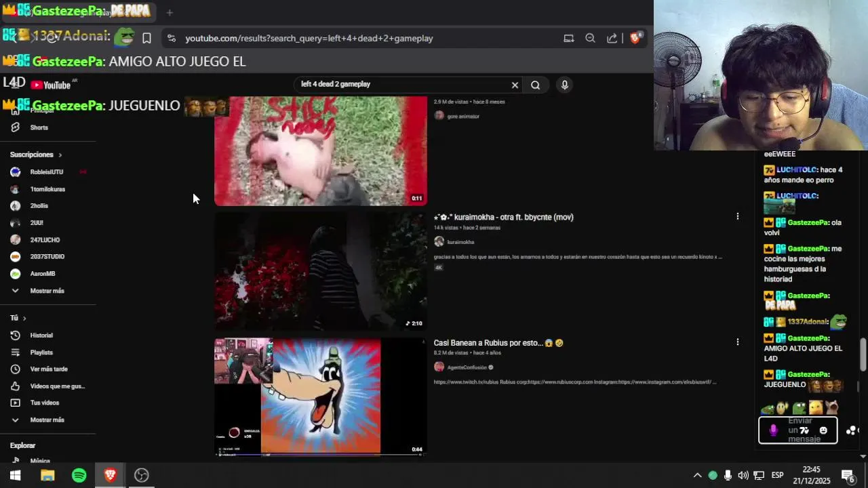868x488 pixels.
Task: Open video title 'kuraimokha - otra ft. bbycnte'
Action: (x=503, y=218)
